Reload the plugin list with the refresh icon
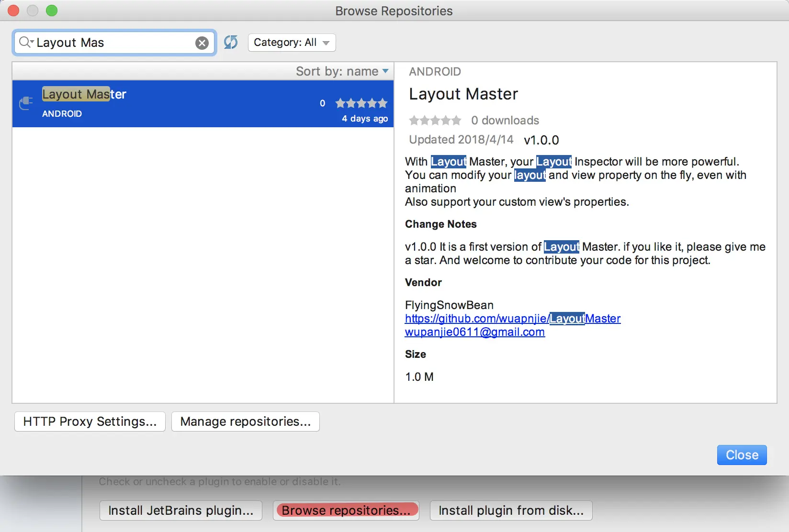Image resolution: width=789 pixels, height=532 pixels. (x=231, y=42)
